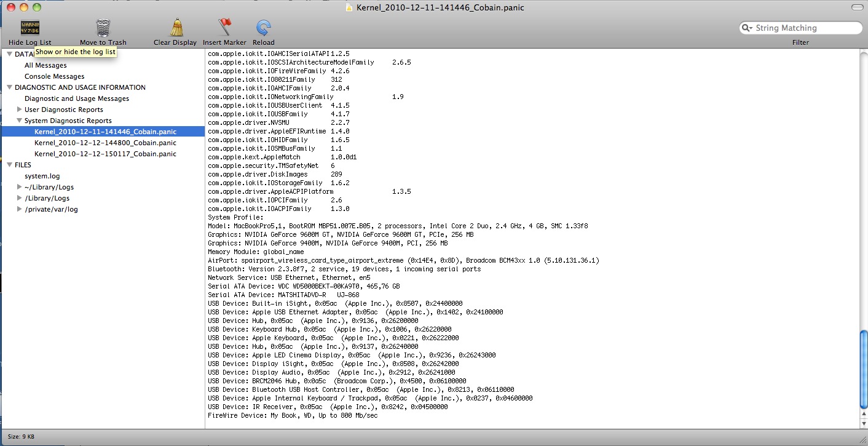Click the magnifier icon in the filter field
This screenshot has height=446, width=868.
point(748,28)
